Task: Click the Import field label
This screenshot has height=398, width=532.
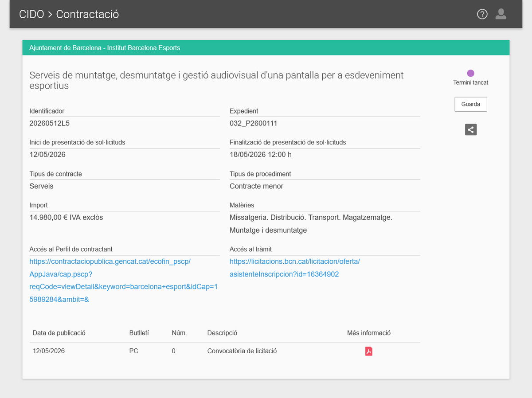Action: (39, 206)
